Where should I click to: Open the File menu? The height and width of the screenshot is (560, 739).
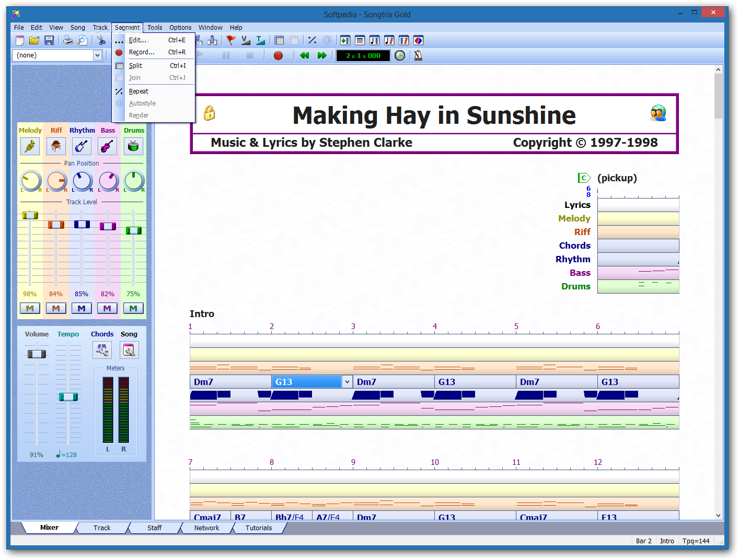(19, 28)
